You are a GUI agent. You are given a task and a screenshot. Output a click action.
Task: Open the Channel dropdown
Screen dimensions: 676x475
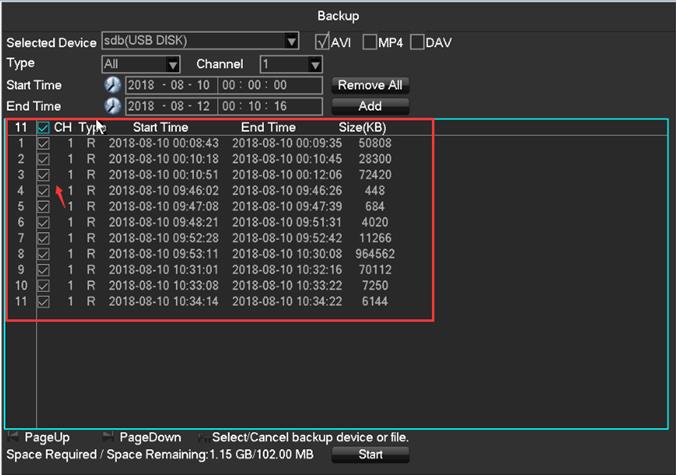click(x=315, y=64)
